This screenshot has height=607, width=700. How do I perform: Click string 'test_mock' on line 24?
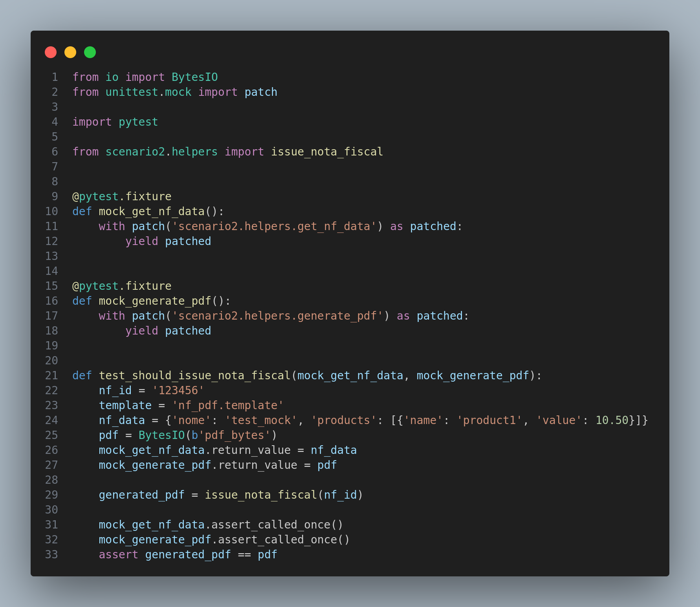(261, 420)
